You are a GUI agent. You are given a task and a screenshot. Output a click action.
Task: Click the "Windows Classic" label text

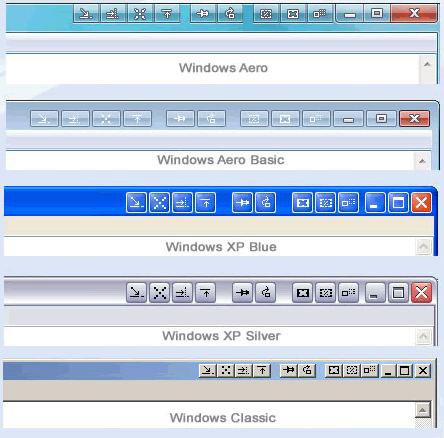(223, 418)
